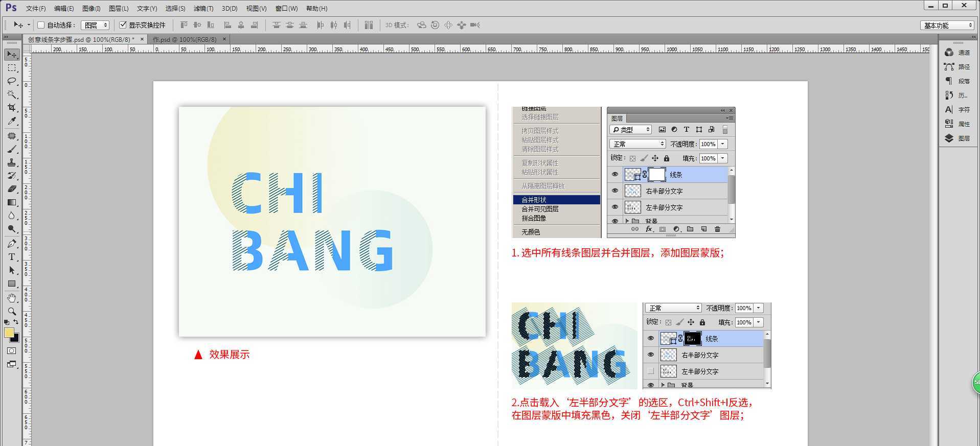980x446 pixels.
Task: Select the Pen tool
Action: click(12, 244)
